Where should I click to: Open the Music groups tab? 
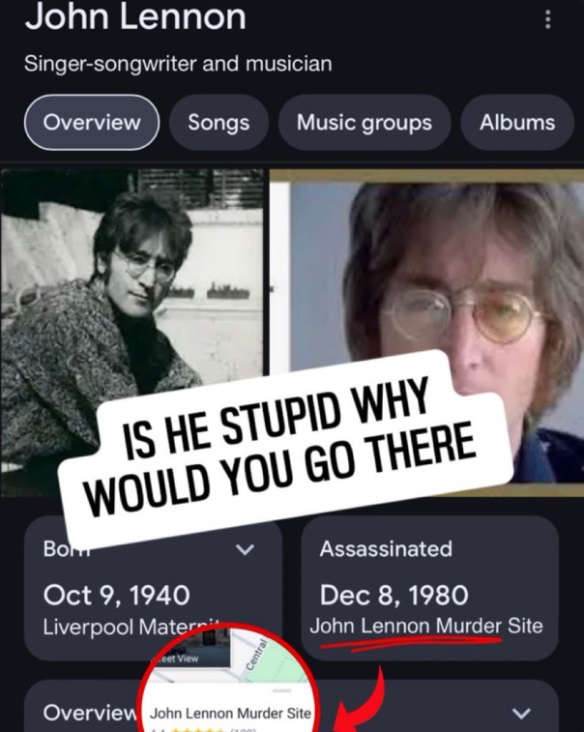click(364, 122)
